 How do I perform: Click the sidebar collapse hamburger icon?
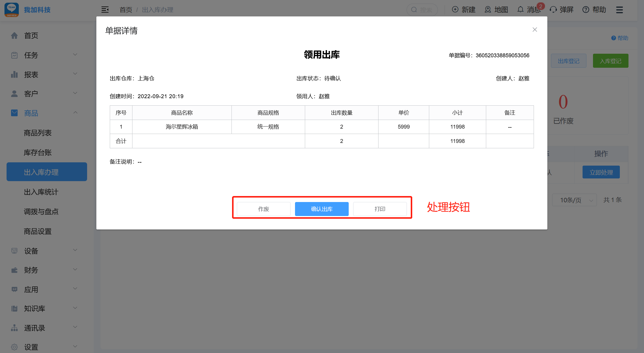pyautogui.click(x=105, y=10)
